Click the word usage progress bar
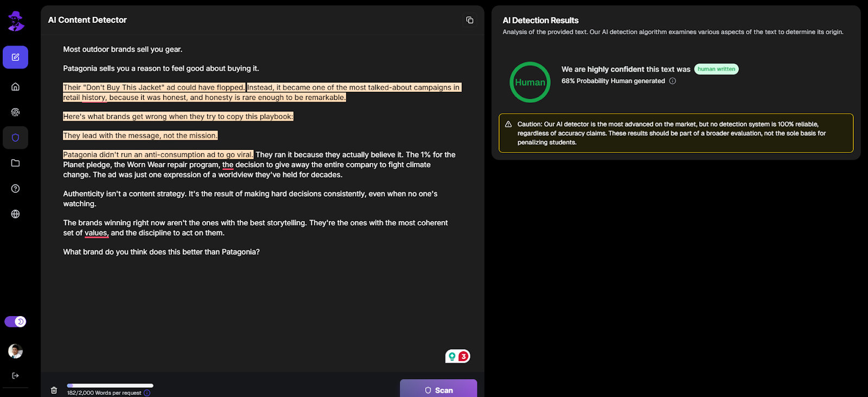This screenshot has width=868, height=397. [110, 386]
